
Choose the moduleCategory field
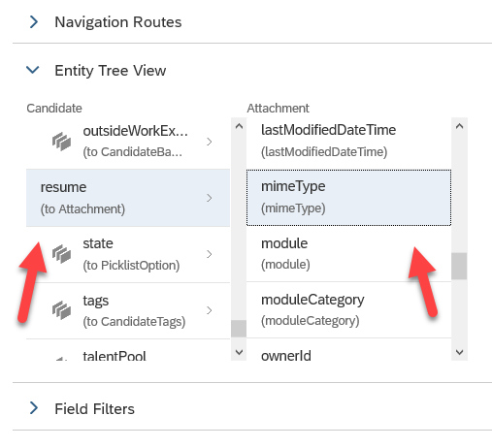point(348,310)
